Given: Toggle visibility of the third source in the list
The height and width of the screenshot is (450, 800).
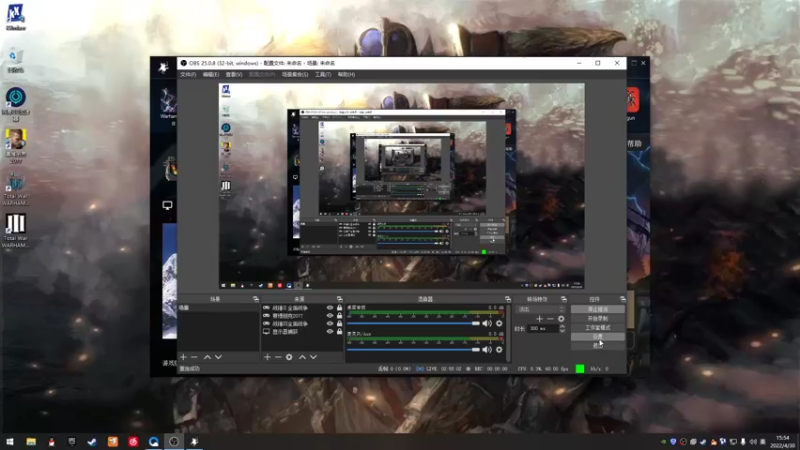Looking at the screenshot, I should 330,323.
